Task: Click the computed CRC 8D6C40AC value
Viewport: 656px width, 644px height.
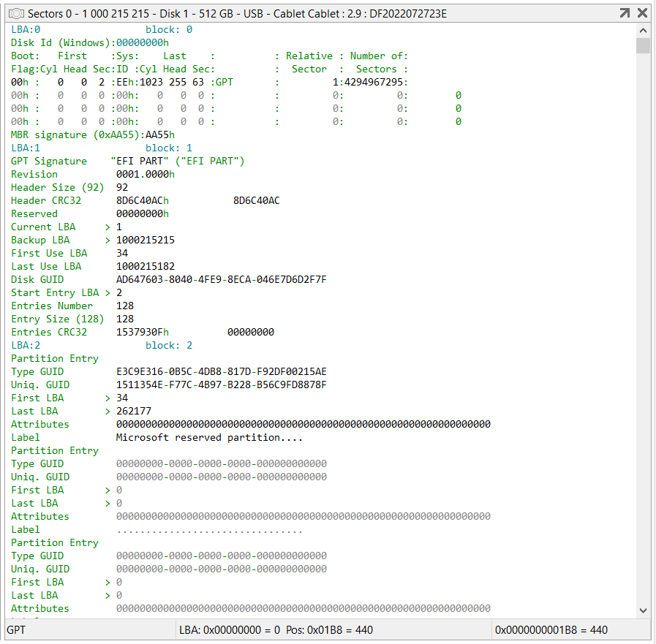Action: tap(257, 201)
